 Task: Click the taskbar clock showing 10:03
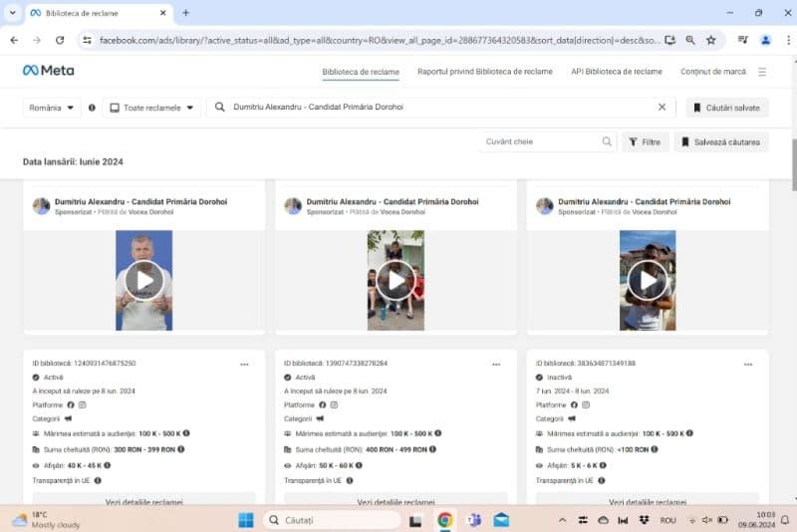756,520
